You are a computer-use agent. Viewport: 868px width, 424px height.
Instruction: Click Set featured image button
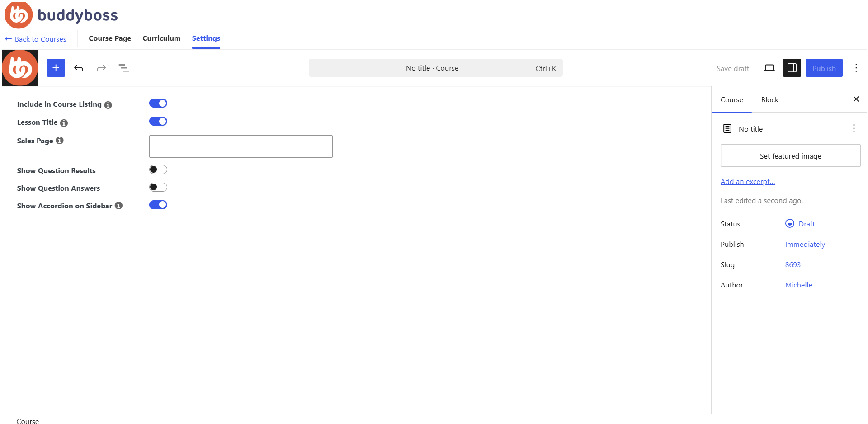pyautogui.click(x=790, y=155)
